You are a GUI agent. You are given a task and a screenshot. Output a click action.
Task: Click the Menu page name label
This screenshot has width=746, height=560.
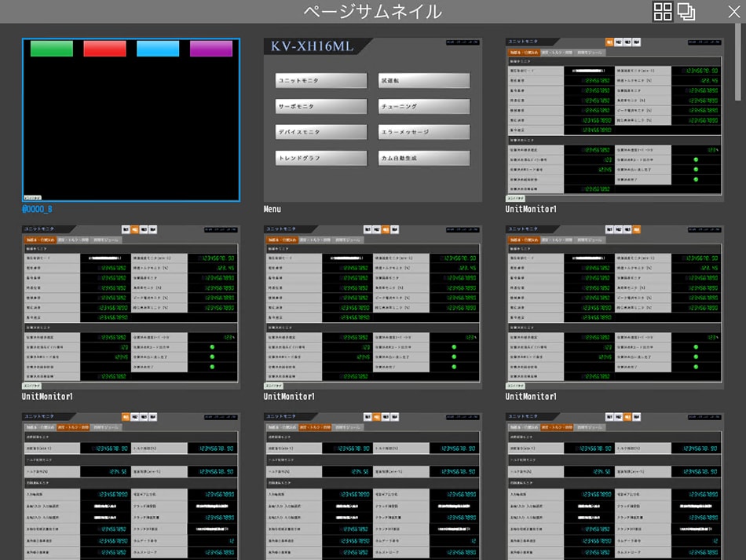tap(272, 210)
